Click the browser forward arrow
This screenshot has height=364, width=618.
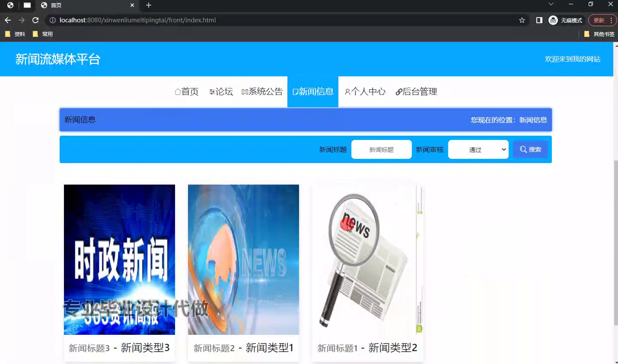click(21, 20)
